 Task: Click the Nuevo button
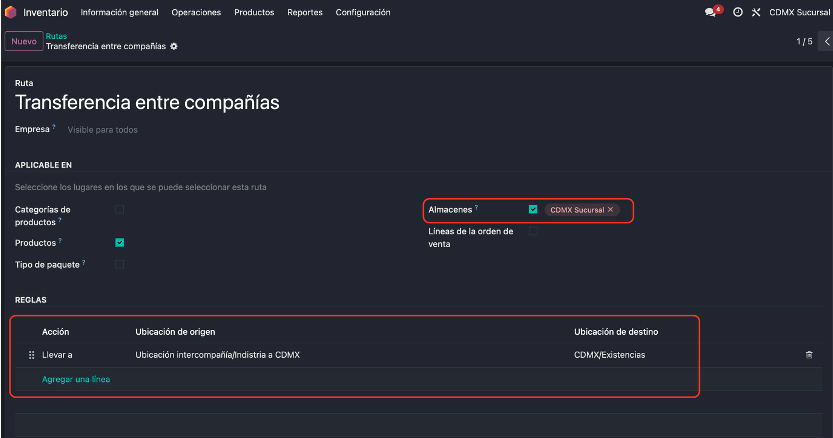pyautogui.click(x=23, y=41)
